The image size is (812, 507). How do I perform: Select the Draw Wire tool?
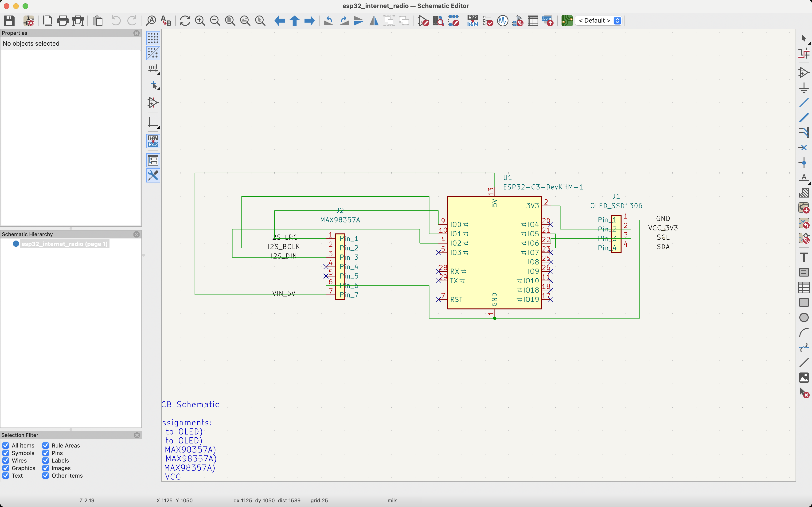click(x=804, y=103)
